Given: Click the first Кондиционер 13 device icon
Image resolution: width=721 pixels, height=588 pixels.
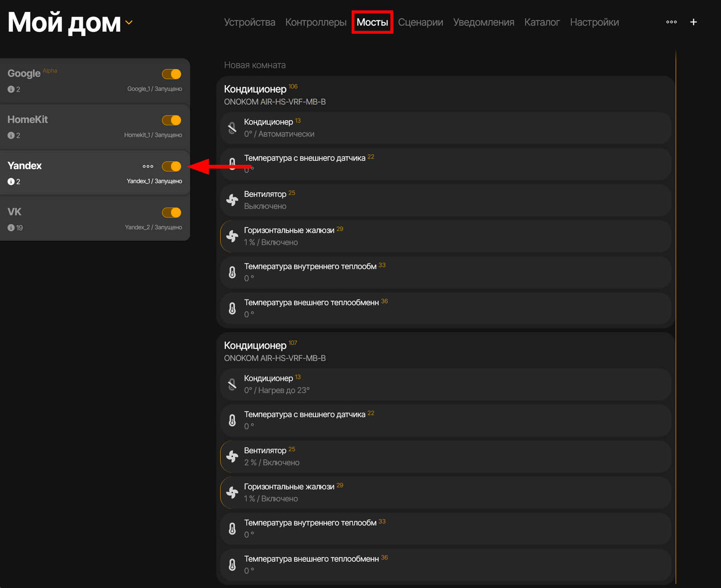Looking at the screenshot, I should [x=232, y=128].
